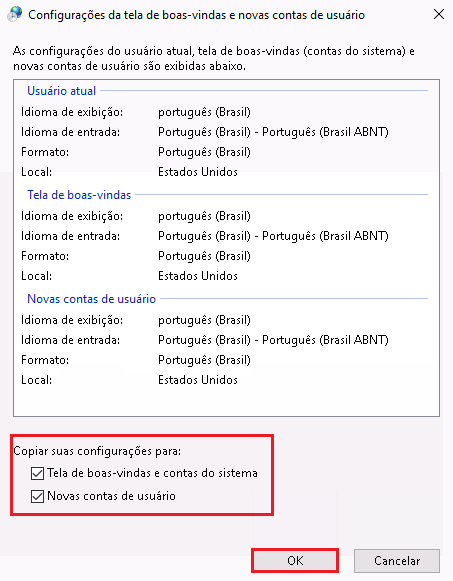This screenshot has width=453, height=581.
Task: Click Estados Unidos under Tela de boas-vindas
Action: coord(198,276)
